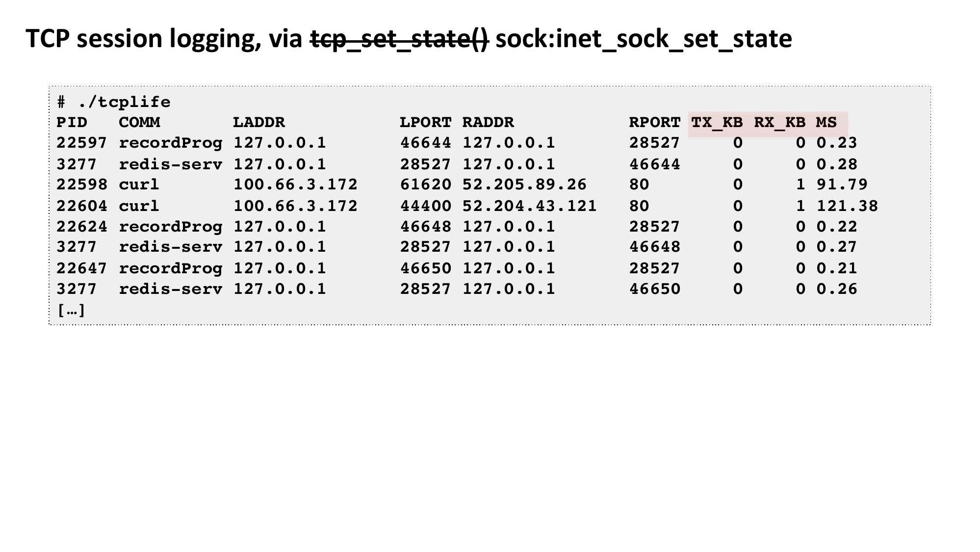This screenshot has height=552, width=980.
Task: Click the [...] ellipsis at output end
Action: click(x=72, y=310)
